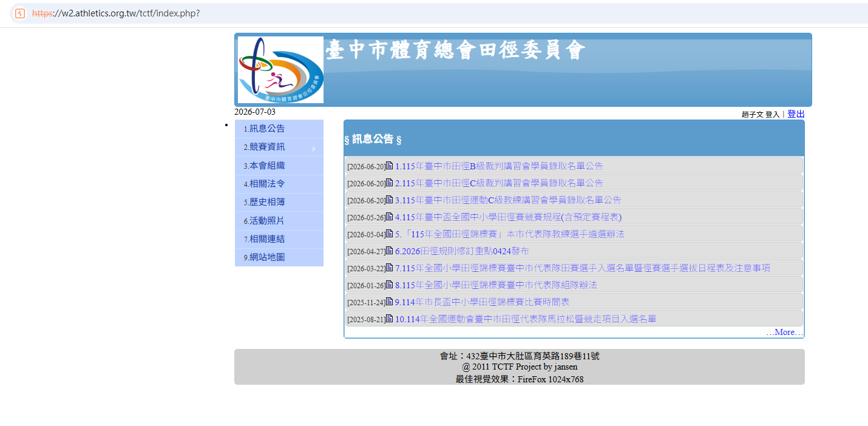This screenshot has height=426, width=868.
Task: Open the 競賽資訊 menu item
Action: [279, 147]
